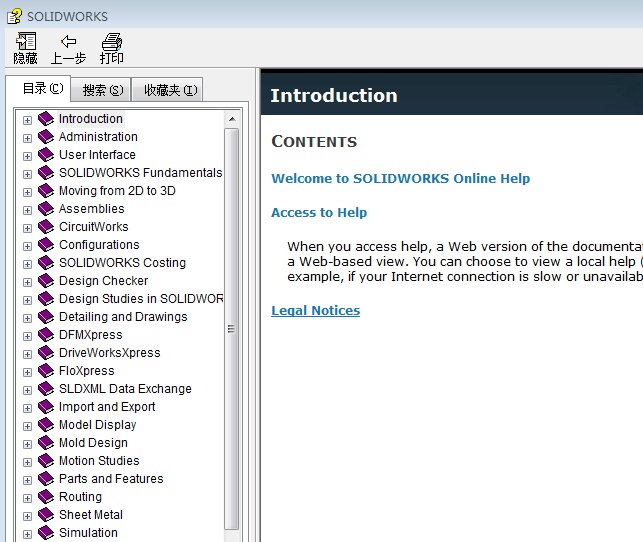
Task: Click the book icon beside Import and Export
Action: tap(46, 407)
